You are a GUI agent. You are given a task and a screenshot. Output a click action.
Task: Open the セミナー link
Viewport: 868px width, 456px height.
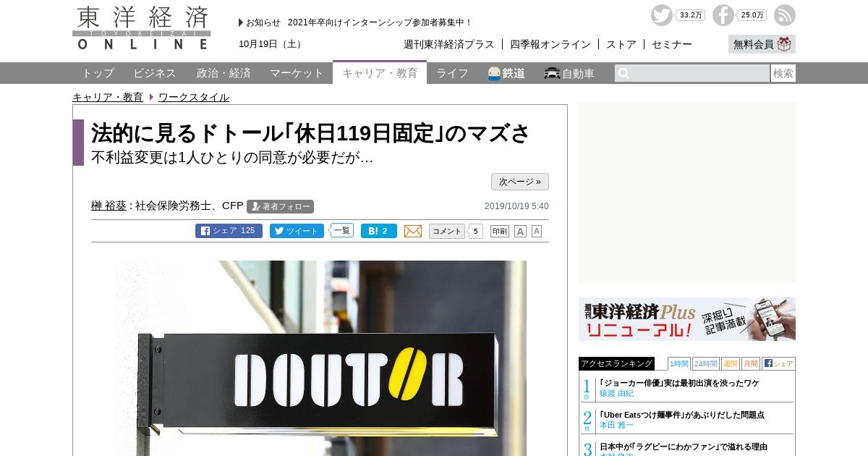(672, 44)
